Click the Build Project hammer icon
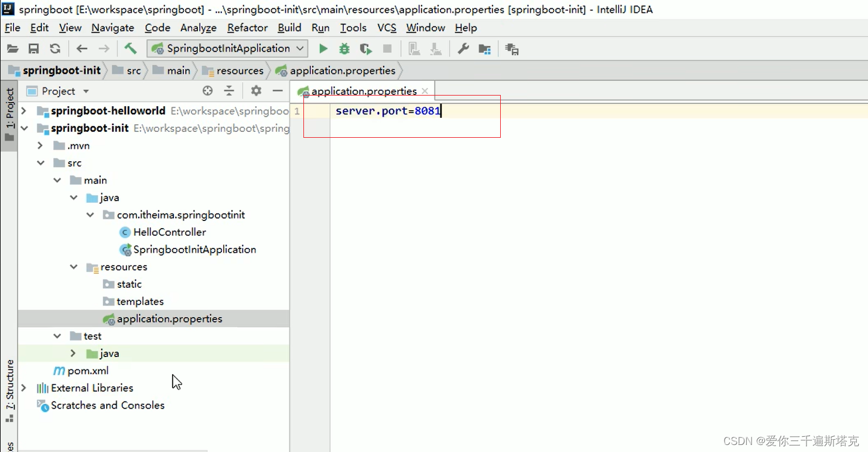Screen dimensions: 868x452 (x=131, y=49)
